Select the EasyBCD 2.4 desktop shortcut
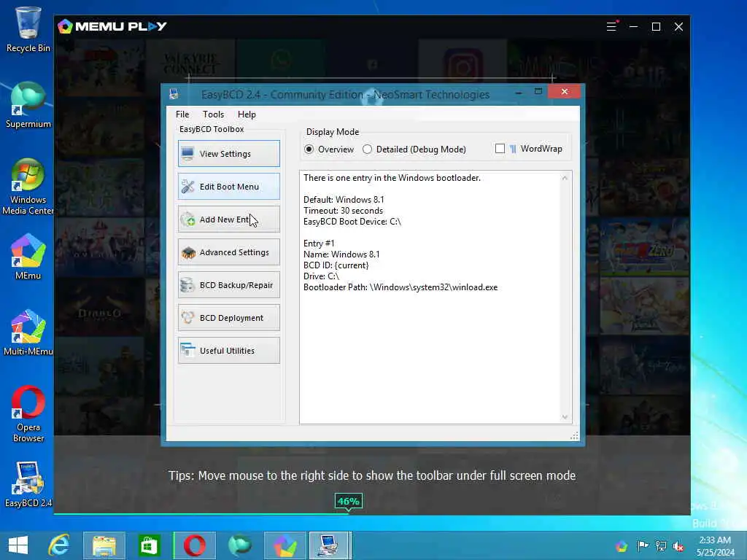The image size is (747, 560). (x=28, y=484)
